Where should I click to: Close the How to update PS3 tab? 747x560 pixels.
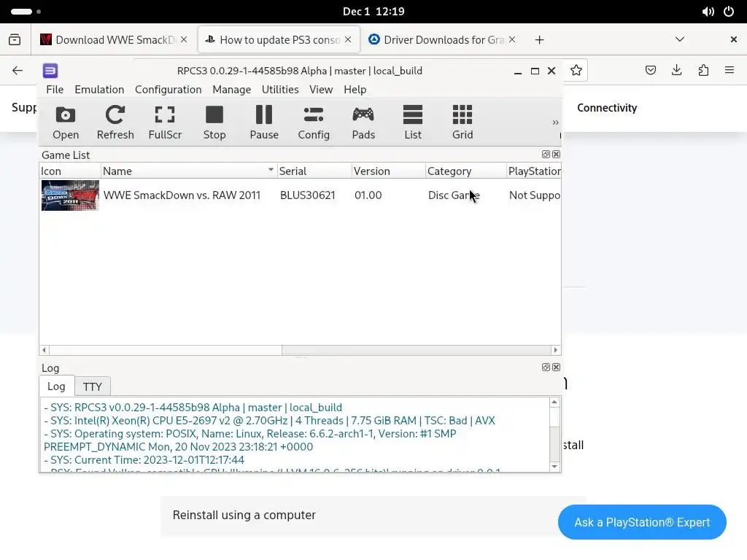348,39
